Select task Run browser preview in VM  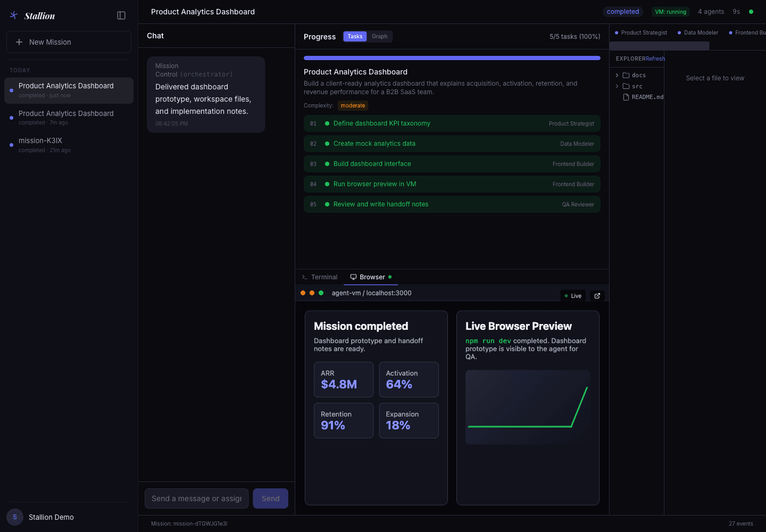tap(452, 184)
